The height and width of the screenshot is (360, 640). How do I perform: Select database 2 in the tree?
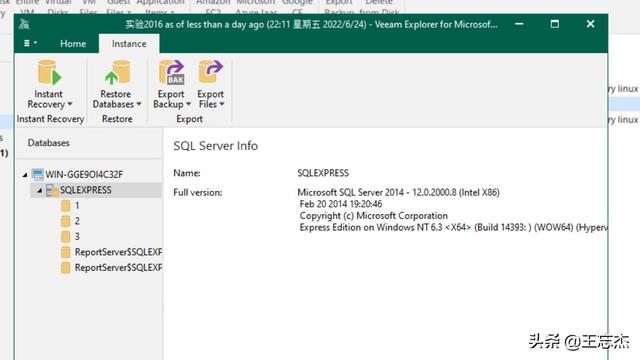[70, 221]
